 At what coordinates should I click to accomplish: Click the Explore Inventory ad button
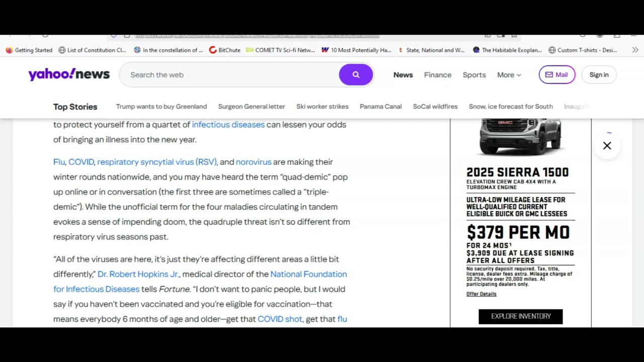coord(521,316)
